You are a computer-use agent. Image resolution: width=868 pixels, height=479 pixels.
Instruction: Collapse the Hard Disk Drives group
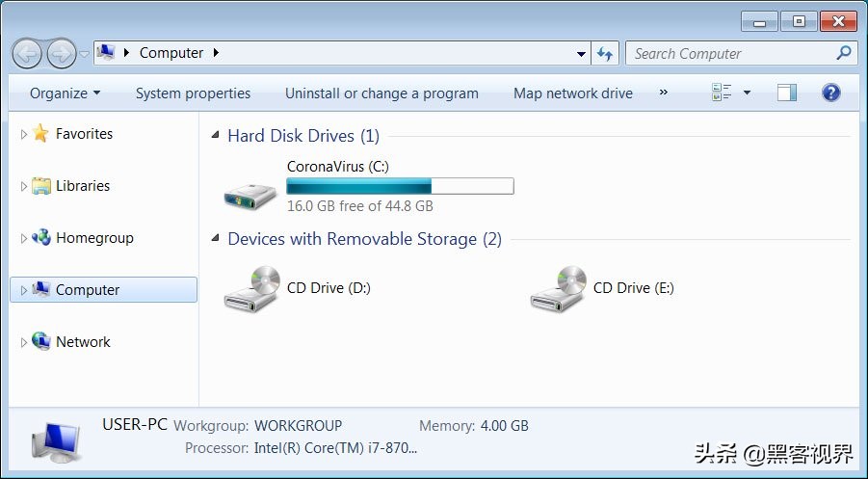[x=216, y=136]
